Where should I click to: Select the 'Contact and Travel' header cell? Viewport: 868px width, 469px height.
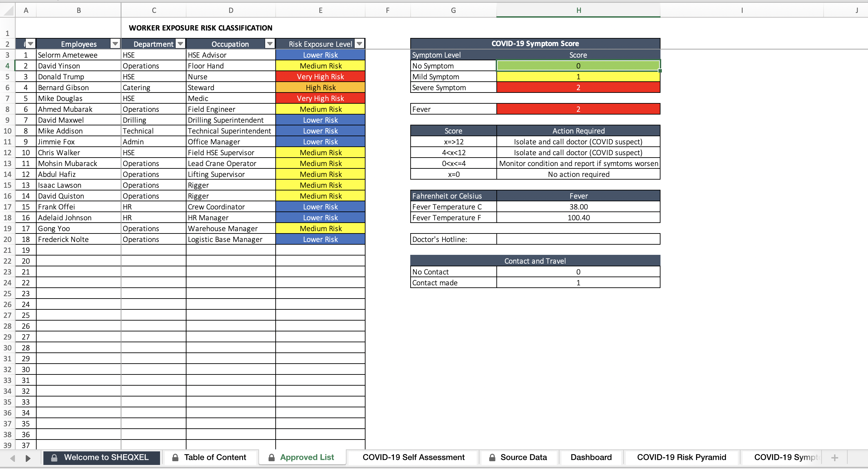[535, 261]
